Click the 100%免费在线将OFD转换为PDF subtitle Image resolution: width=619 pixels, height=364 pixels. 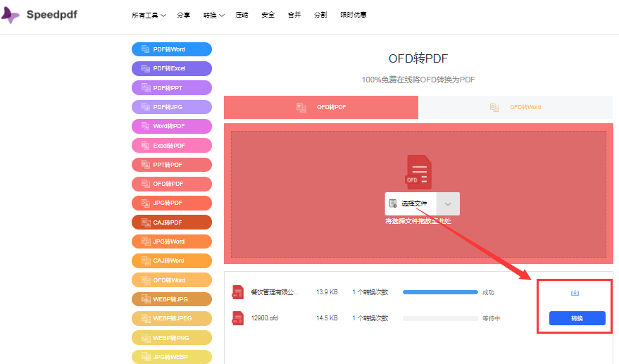pos(418,80)
